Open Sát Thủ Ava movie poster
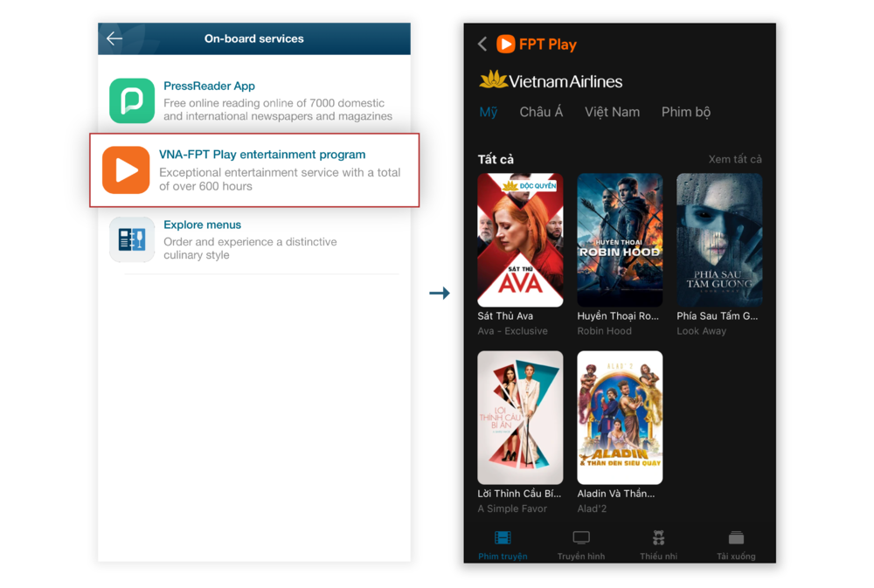This screenshot has height=588, width=874. point(520,240)
